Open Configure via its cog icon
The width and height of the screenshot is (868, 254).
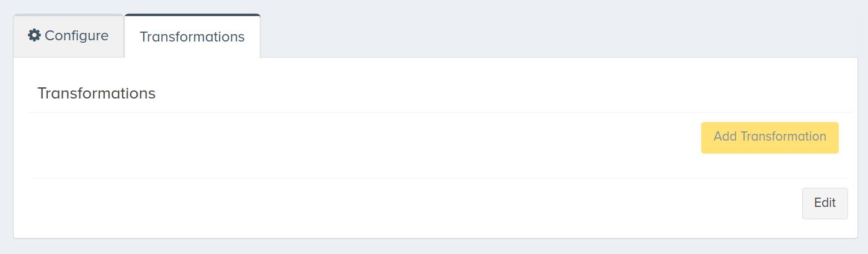pos(35,35)
